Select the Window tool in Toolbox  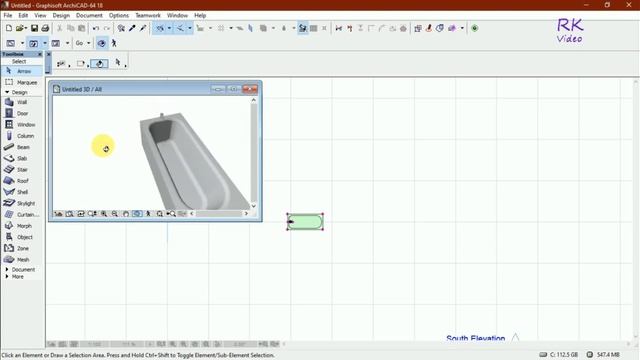[x=21, y=124]
